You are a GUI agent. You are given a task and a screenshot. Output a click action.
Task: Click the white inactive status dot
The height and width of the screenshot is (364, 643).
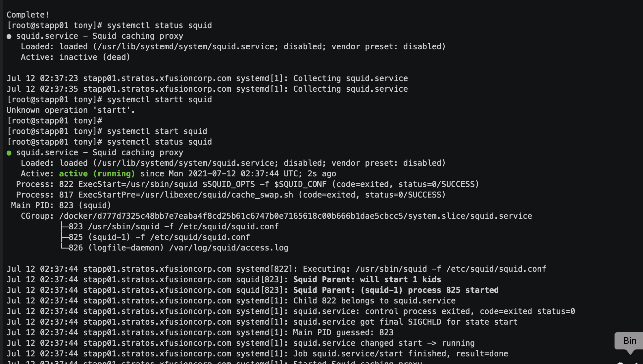tap(9, 36)
